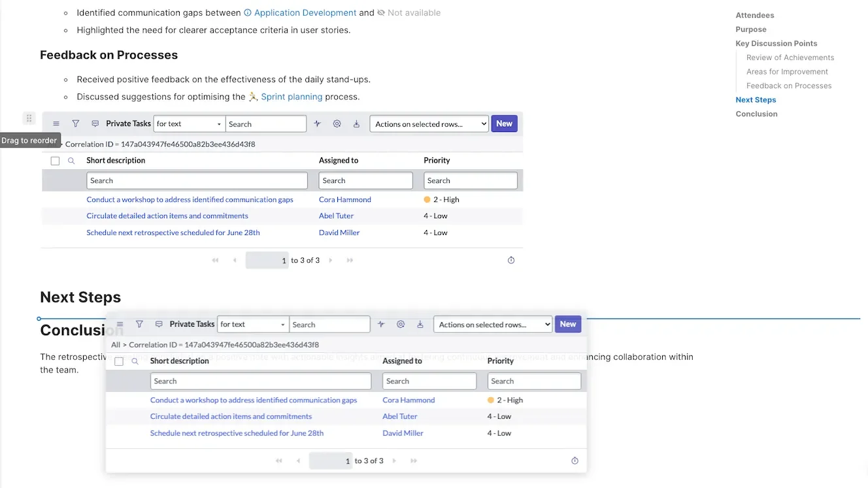Click column search magnifier icon in upper list header
The width and height of the screenshot is (868, 488).
[72, 161]
